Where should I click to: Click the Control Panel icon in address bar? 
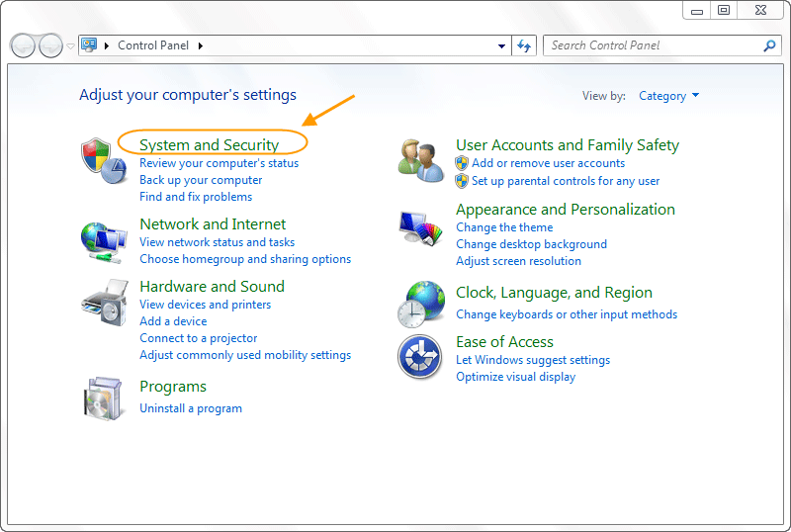tap(89, 45)
